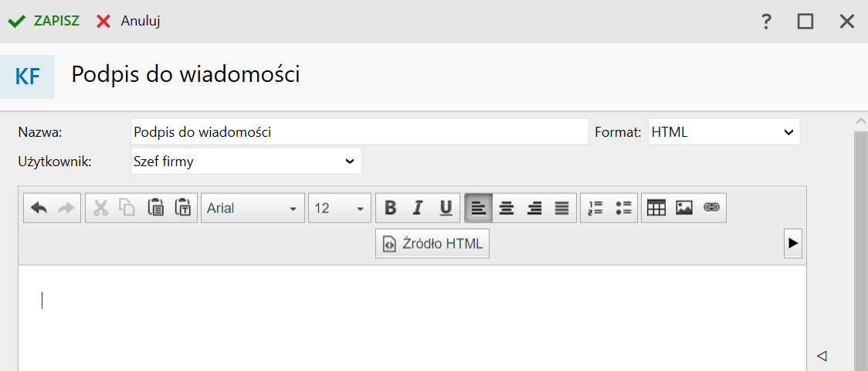Insert a numbered list
Image resolution: width=868 pixels, height=371 pixels.
(595, 208)
